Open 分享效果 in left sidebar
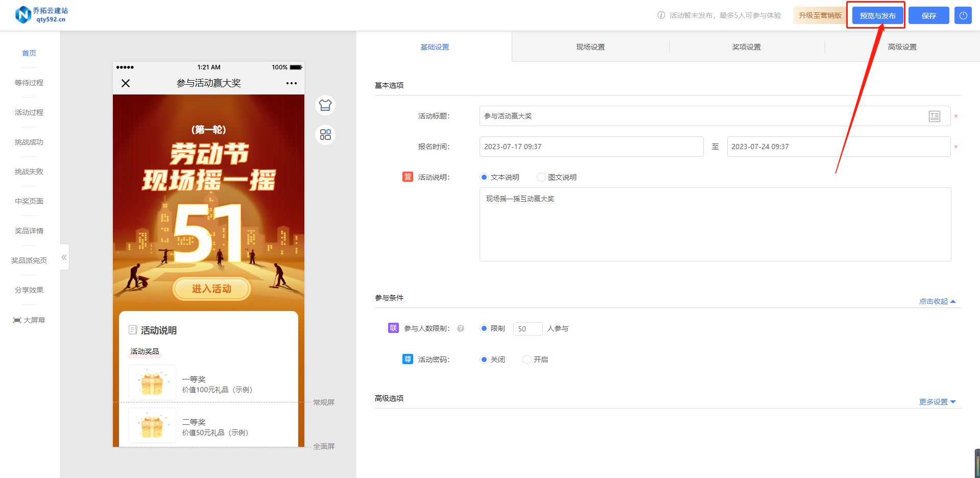The height and width of the screenshot is (478, 980). point(29,290)
